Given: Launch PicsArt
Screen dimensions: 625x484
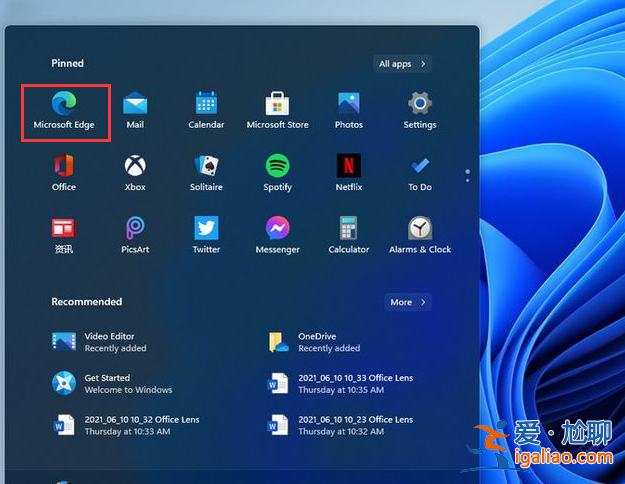Looking at the screenshot, I should coord(135,235).
